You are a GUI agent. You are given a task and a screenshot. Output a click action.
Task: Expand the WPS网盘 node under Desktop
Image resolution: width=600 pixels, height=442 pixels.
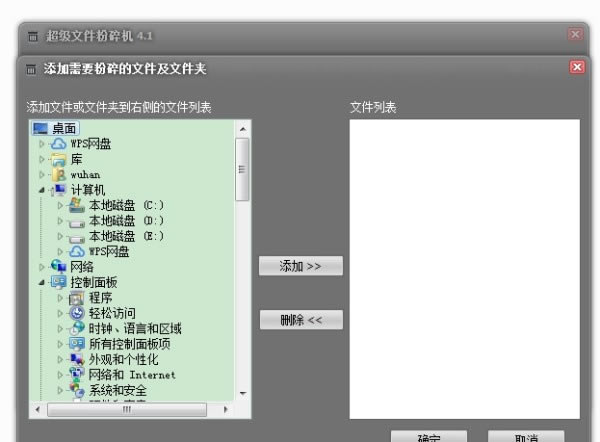tap(42, 144)
